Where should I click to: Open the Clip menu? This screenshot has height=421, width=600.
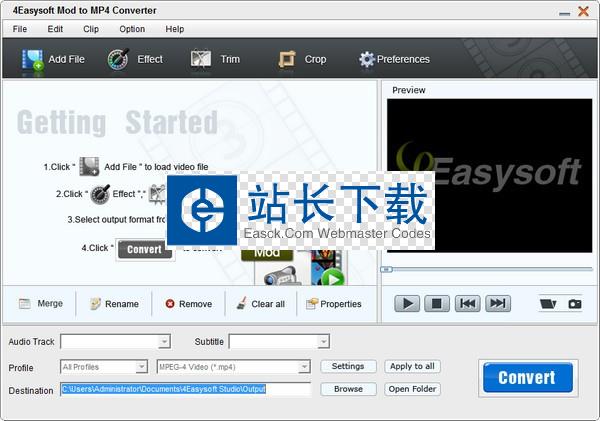(91, 29)
